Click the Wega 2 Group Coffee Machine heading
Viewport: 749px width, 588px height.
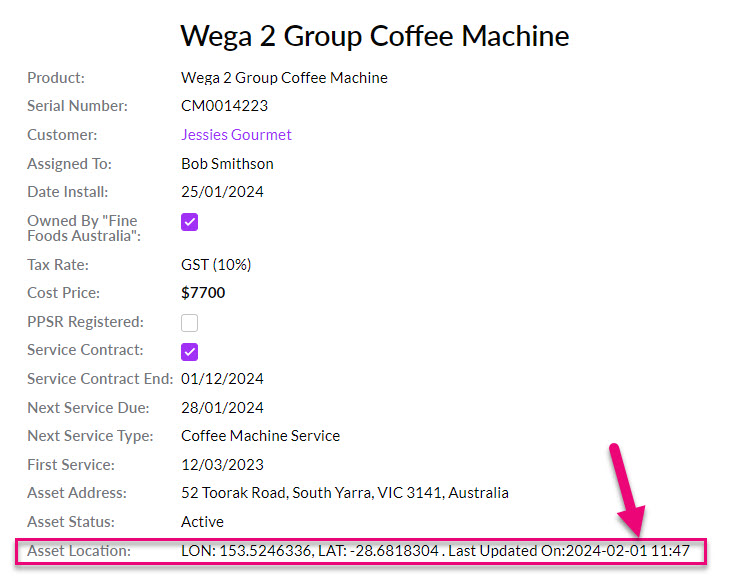(374, 36)
